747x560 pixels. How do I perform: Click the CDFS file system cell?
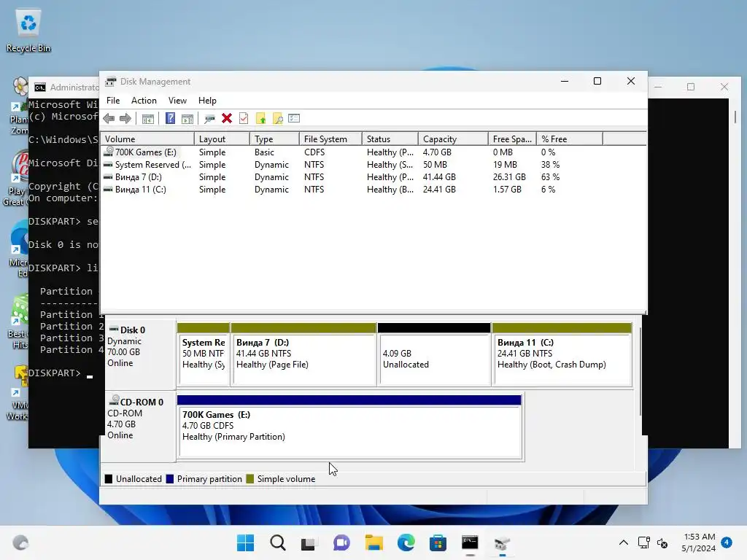point(314,152)
